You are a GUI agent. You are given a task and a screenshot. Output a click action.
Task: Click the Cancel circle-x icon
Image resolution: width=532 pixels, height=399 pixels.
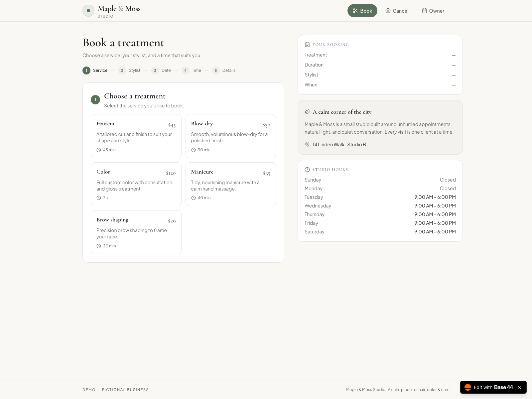[x=388, y=11]
